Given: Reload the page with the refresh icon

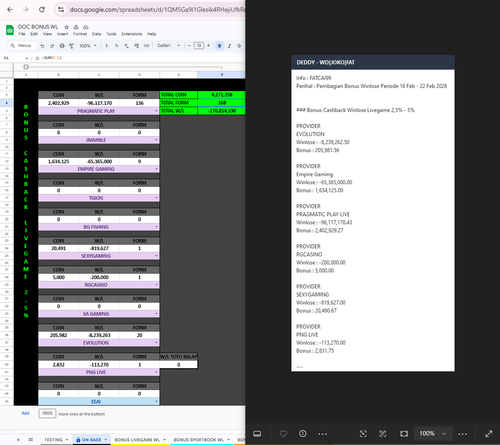Looking at the screenshot, I should (42, 9).
